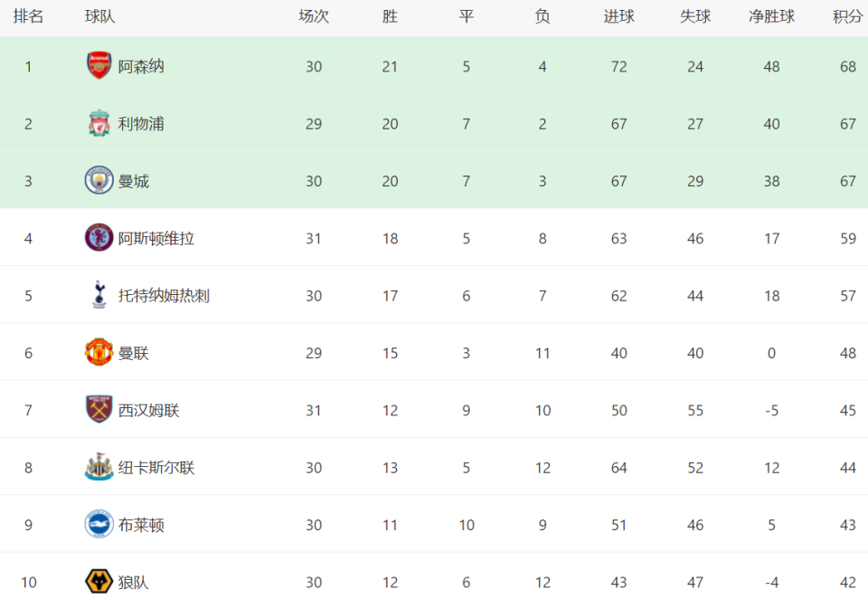Click the West Ham United crest icon
868x609 pixels.
[99, 410]
